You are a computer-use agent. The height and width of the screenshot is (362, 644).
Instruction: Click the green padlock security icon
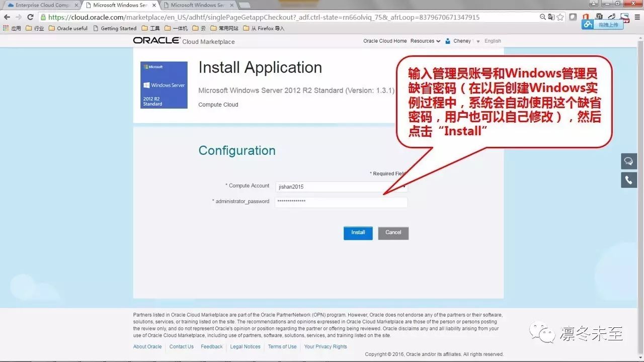43,17
